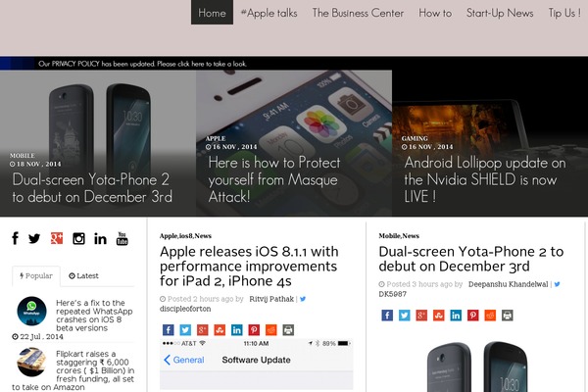
Task: Switch to the Popular tab
Action: tap(36, 275)
